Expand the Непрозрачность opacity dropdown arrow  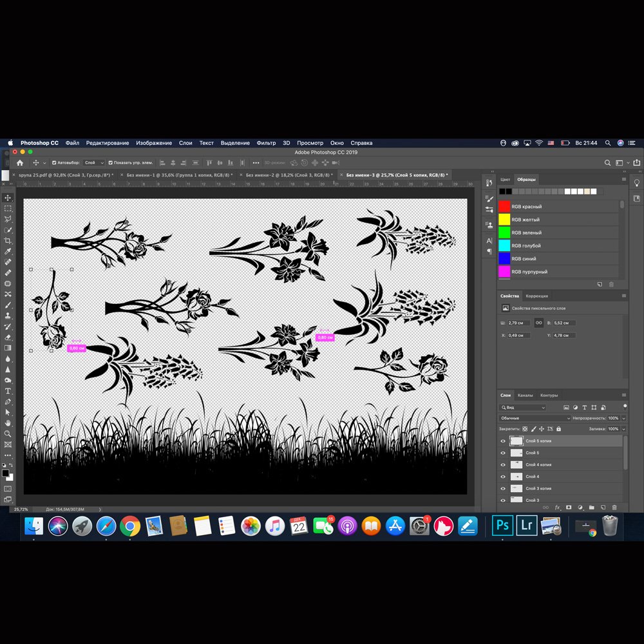(x=623, y=419)
